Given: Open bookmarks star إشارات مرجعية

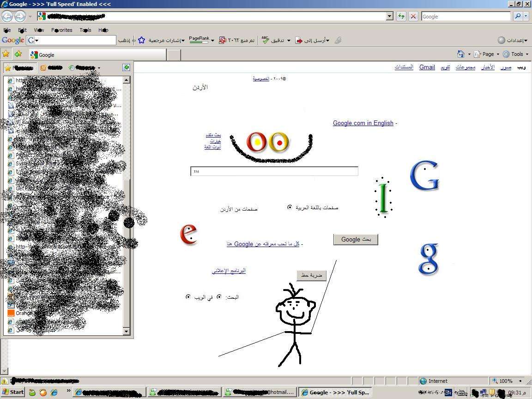Looking at the screenshot, I should click(161, 40).
